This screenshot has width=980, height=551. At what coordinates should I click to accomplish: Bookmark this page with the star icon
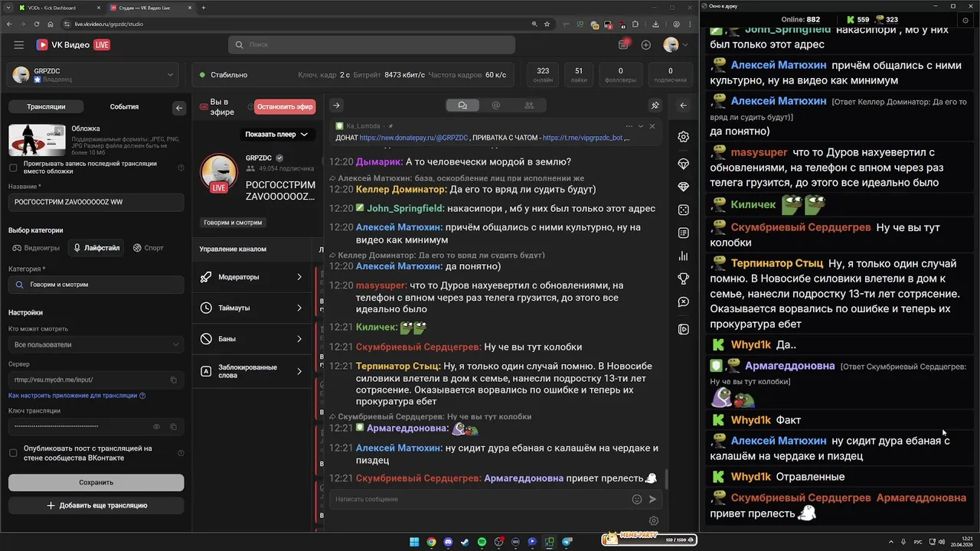(547, 24)
